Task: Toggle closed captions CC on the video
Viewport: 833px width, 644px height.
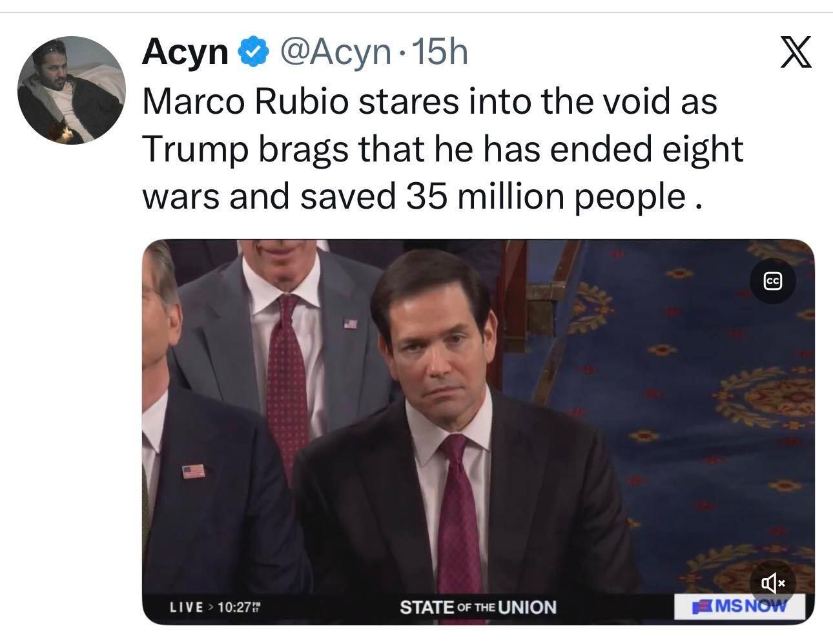Action: tap(772, 281)
